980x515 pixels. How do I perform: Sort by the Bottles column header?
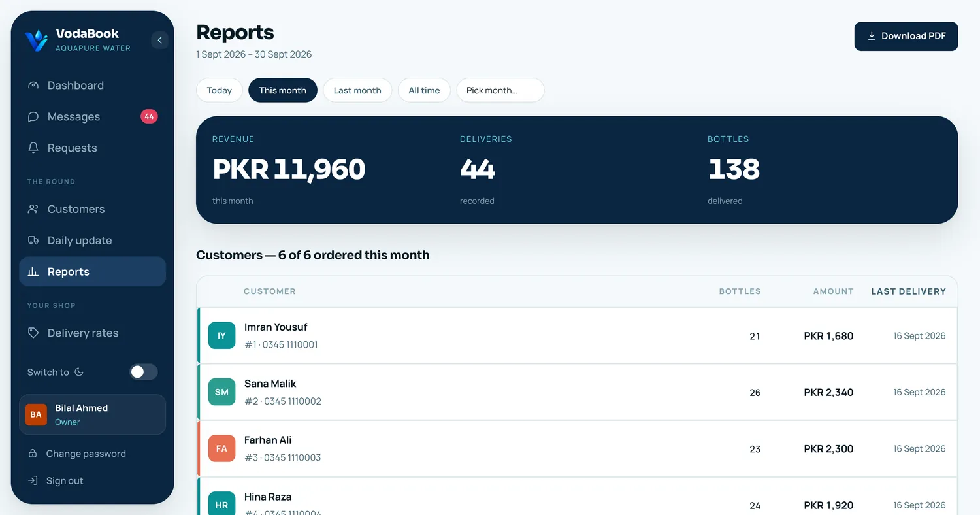tap(740, 291)
